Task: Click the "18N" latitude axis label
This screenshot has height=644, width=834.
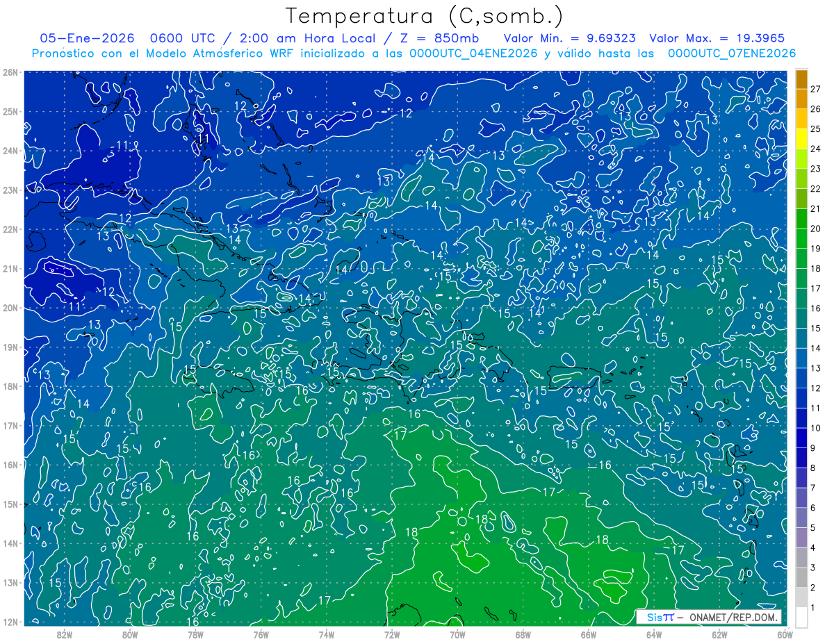Action: point(10,386)
